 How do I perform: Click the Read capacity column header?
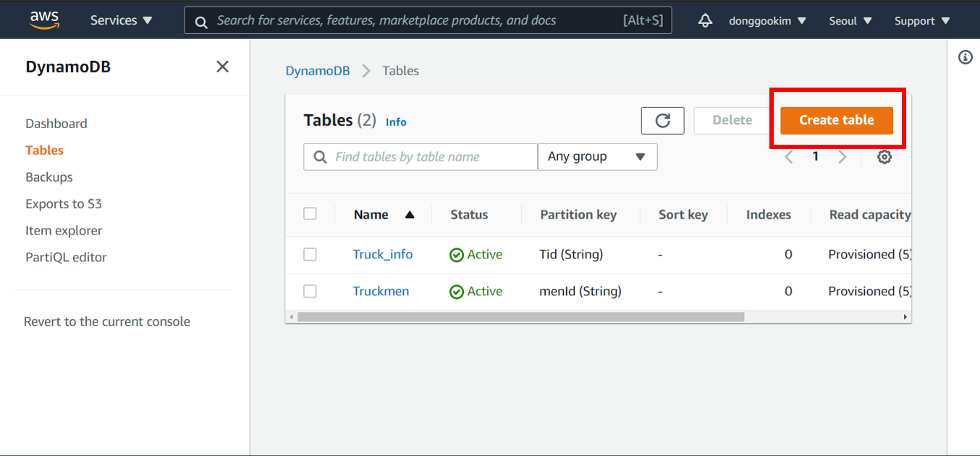(870, 214)
